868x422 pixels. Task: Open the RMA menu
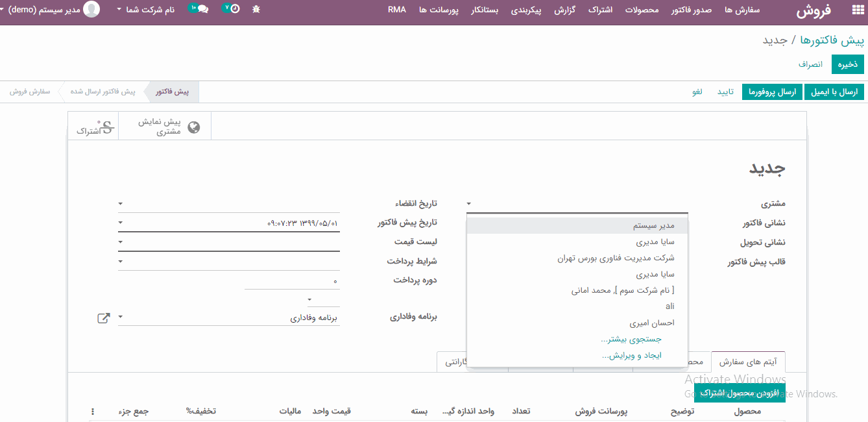coord(397,10)
